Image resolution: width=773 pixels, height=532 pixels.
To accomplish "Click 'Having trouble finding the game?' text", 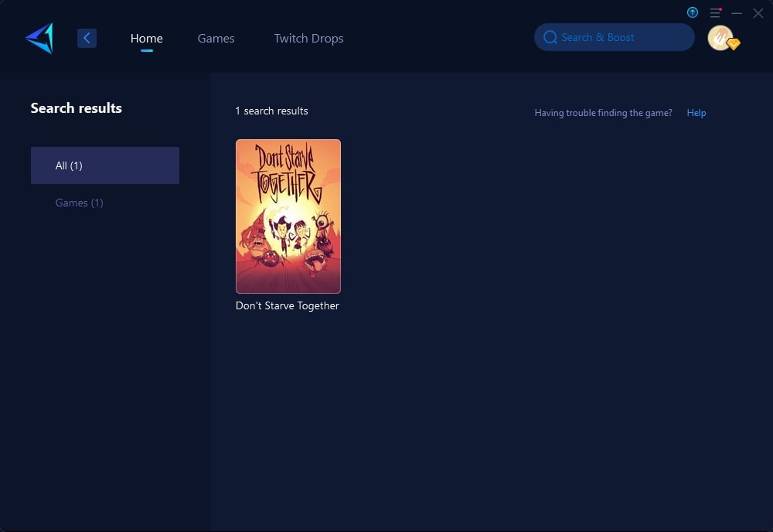I will tap(604, 113).
